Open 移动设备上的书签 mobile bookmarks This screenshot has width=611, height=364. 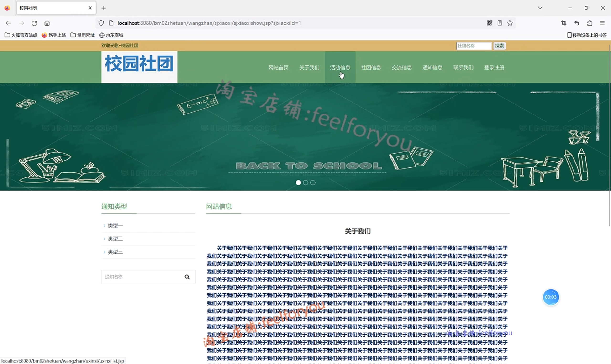[587, 35]
